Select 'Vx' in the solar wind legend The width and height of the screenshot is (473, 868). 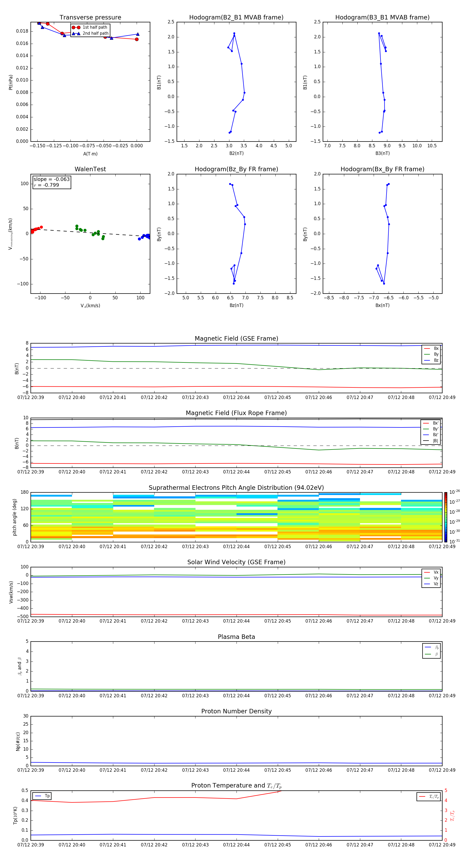431,572
